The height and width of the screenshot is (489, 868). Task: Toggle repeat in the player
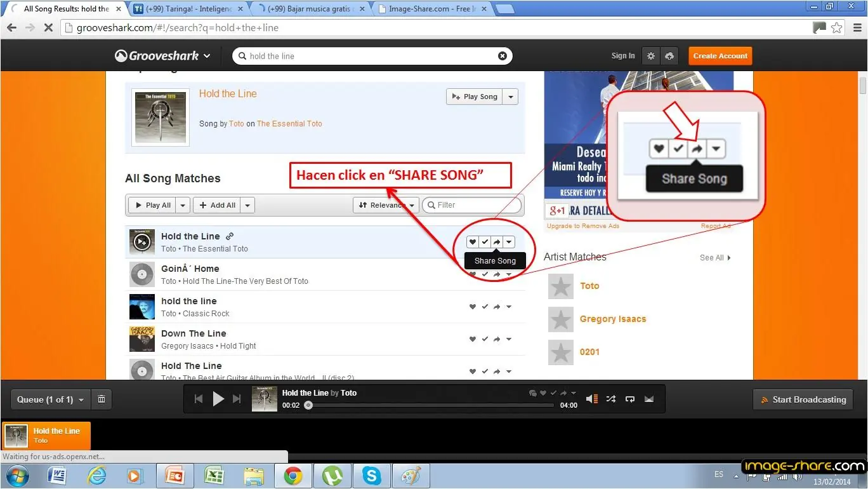[x=630, y=399]
